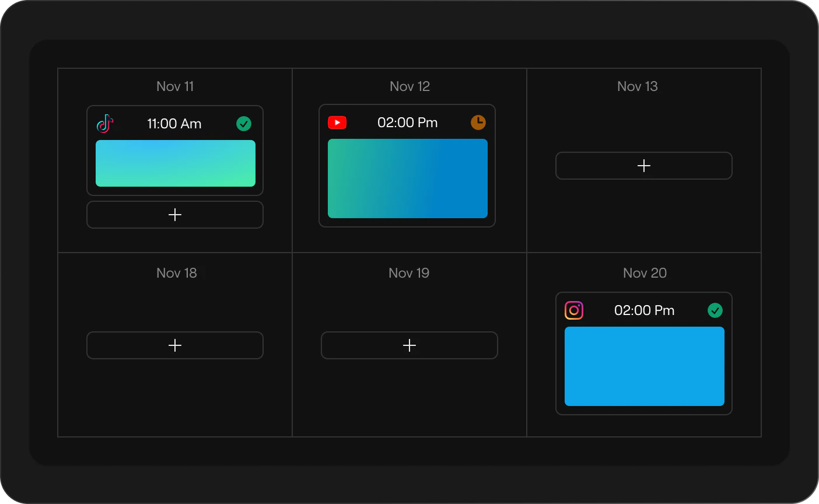Screen dimensions: 819x504
Task: Click the 11:00 Am scheduled time
Action: coord(174,124)
